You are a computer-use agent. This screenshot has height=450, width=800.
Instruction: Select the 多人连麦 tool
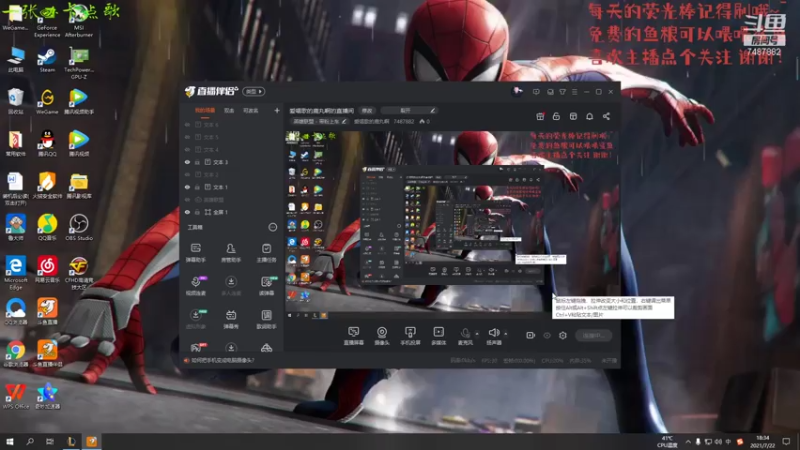pyautogui.click(x=231, y=286)
